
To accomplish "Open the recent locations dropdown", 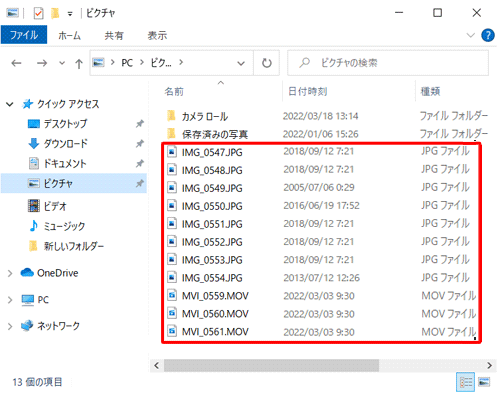I will [x=62, y=63].
